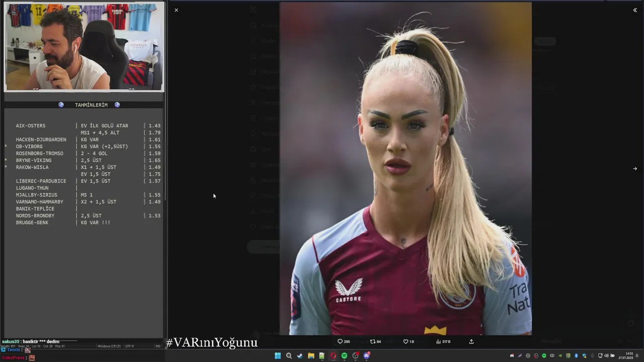Viewport: 644px width, 362px height.
Task: Close the image viewer with the X icon
Action: (176, 10)
